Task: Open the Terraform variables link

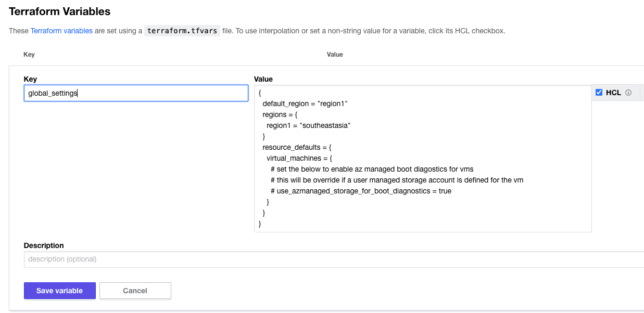Action: (61, 31)
